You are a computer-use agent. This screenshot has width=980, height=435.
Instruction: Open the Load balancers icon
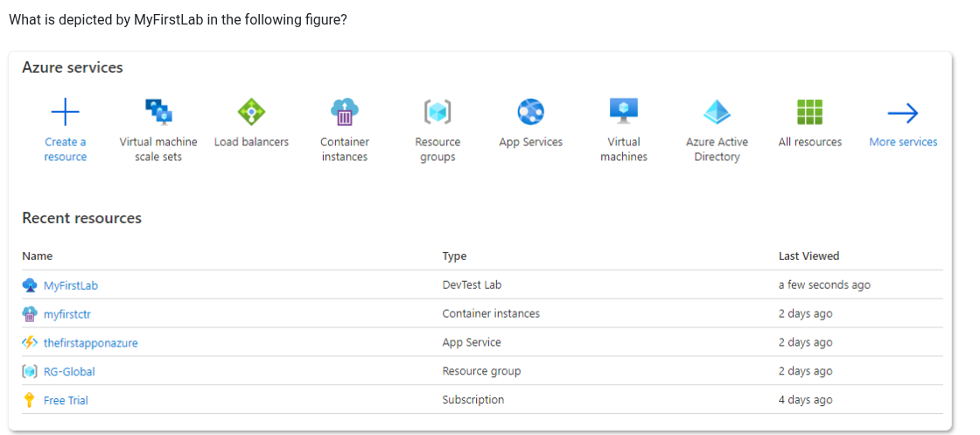(x=251, y=113)
